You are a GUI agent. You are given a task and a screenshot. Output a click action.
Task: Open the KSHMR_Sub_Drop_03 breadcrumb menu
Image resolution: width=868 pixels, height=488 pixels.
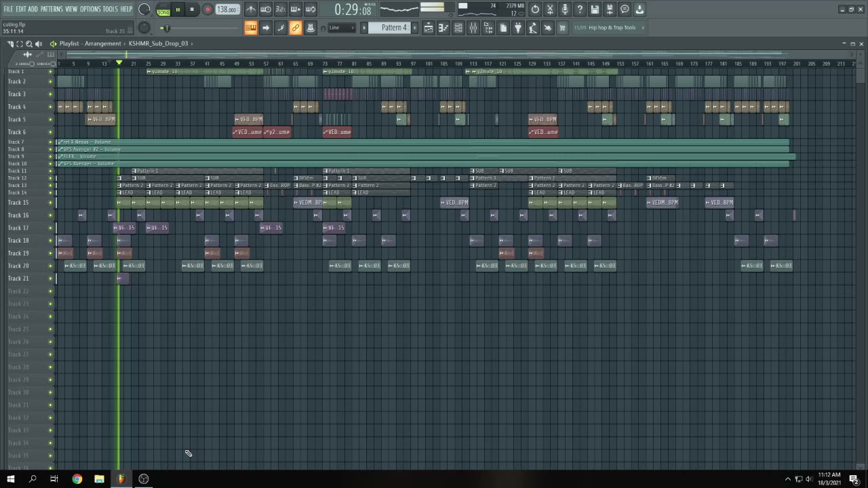click(158, 43)
